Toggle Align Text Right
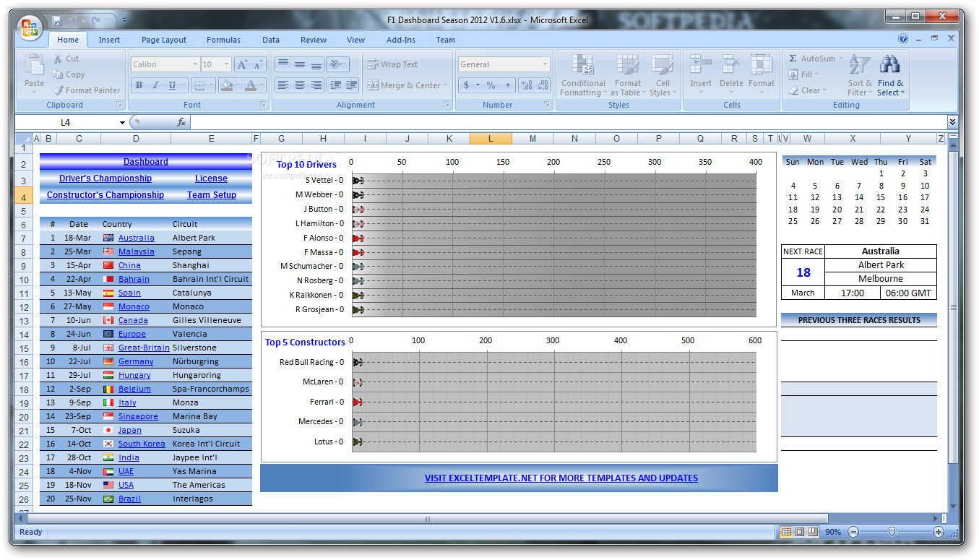 [316, 85]
